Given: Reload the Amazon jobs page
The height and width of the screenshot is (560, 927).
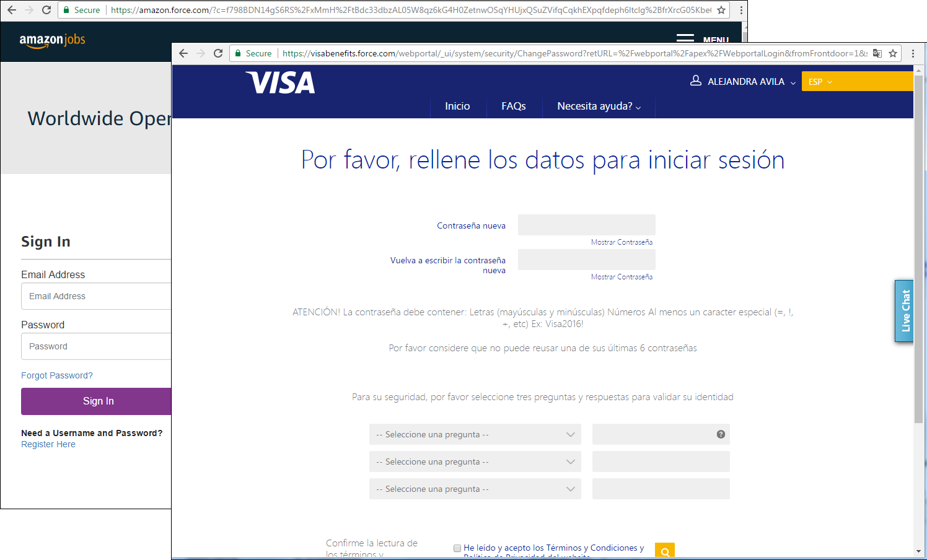Looking at the screenshot, I should coord(46,10).
